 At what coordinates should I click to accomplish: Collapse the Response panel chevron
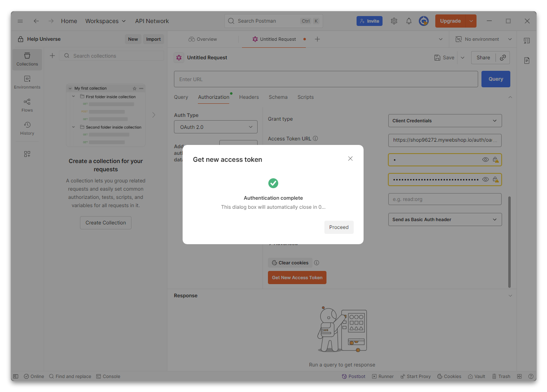click(510, 296)
